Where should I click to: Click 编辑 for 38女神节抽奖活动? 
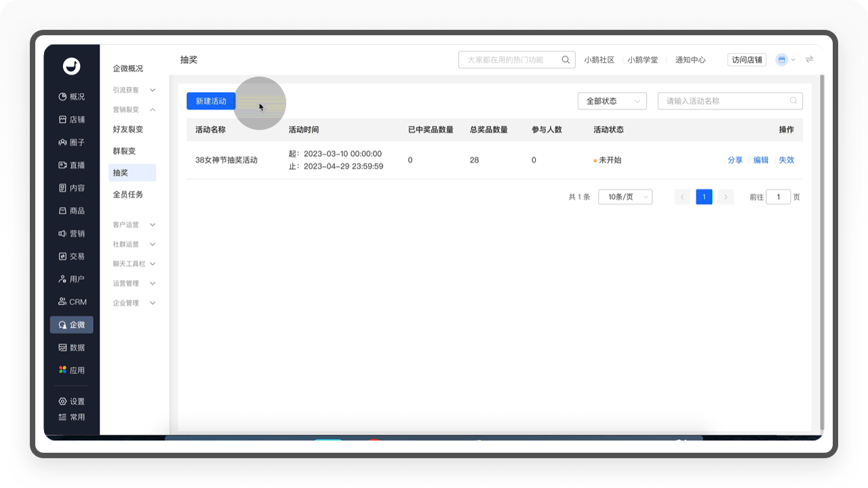point(761,160)
